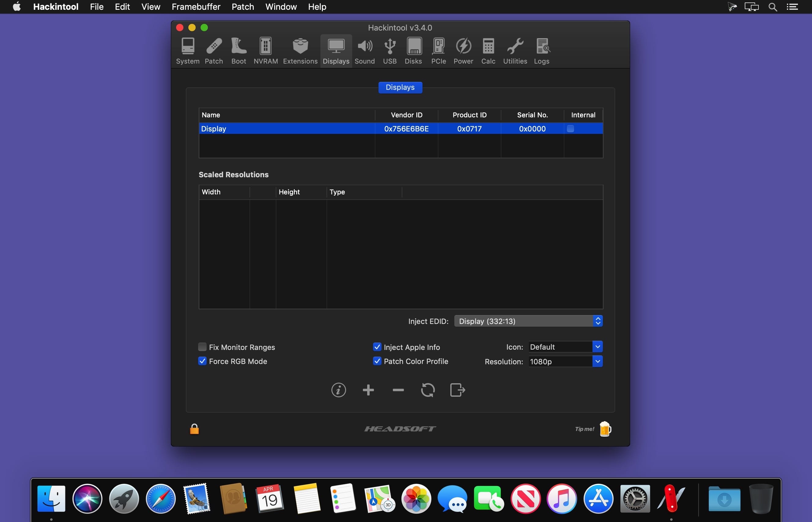This screenshot has height=522, width=812.
Task: Uncheck Force RGB Mode
Action: (x=202, y=361)
